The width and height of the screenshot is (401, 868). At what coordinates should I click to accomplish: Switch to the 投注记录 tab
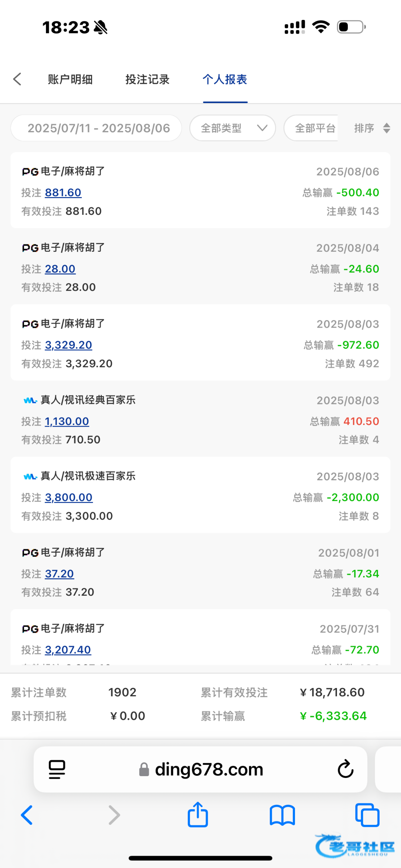147,79
